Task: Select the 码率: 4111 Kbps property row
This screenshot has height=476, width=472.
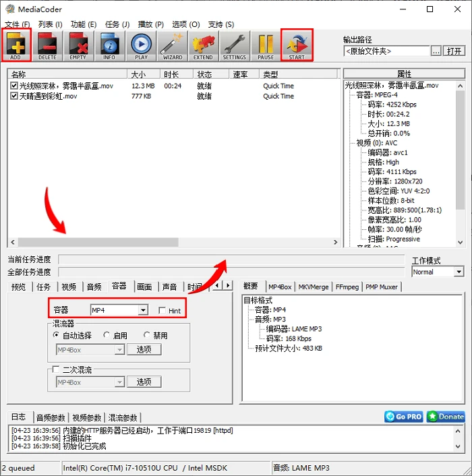Action: point(392,171)
